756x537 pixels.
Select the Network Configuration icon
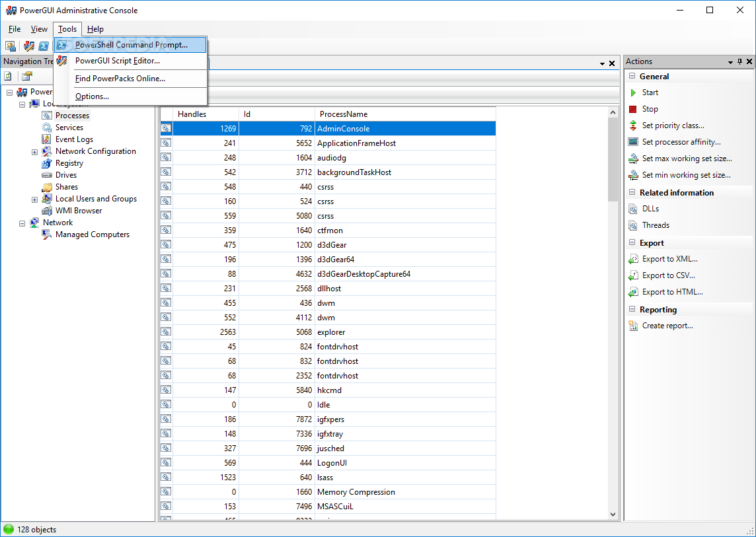47,151
